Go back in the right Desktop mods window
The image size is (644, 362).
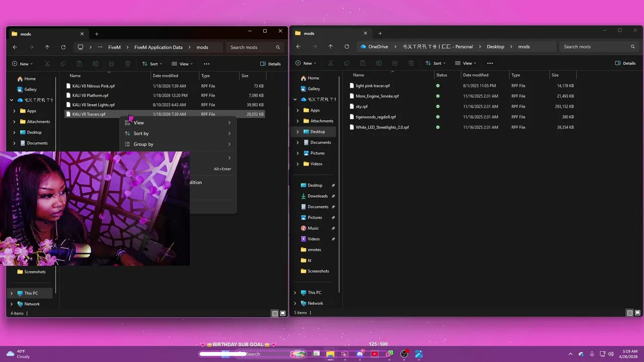pos(298,47)
